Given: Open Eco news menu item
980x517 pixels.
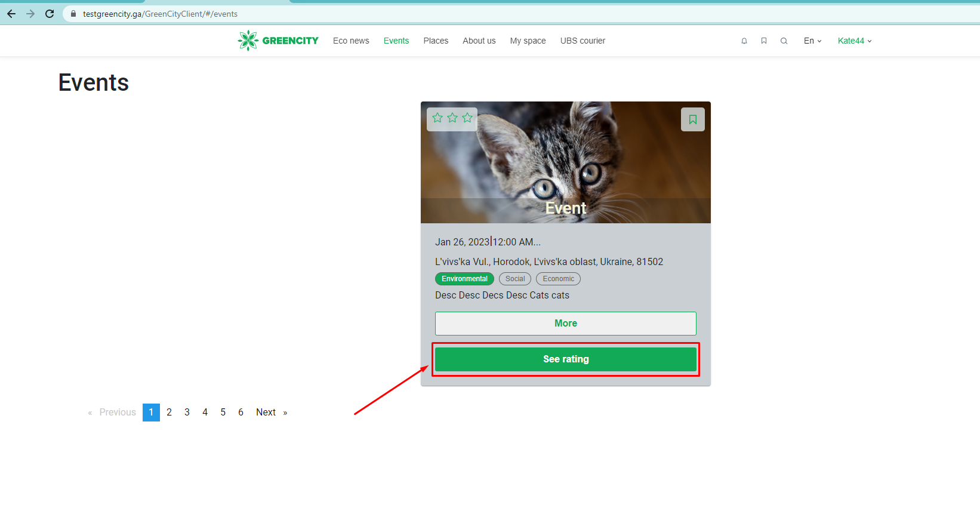Looking at the screenshot, I should (x=351, y=41).
